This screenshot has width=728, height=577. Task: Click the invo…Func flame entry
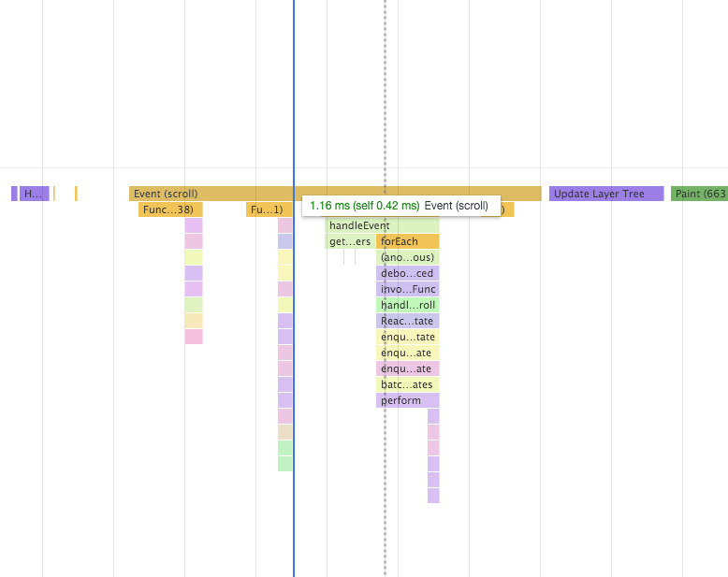point(408,289)
